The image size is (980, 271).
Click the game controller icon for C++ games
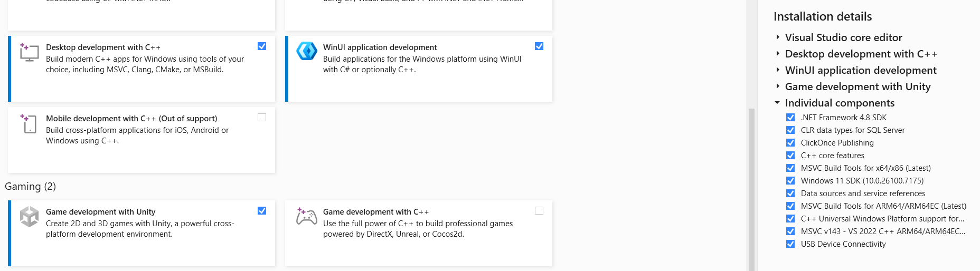click(306, 217)
